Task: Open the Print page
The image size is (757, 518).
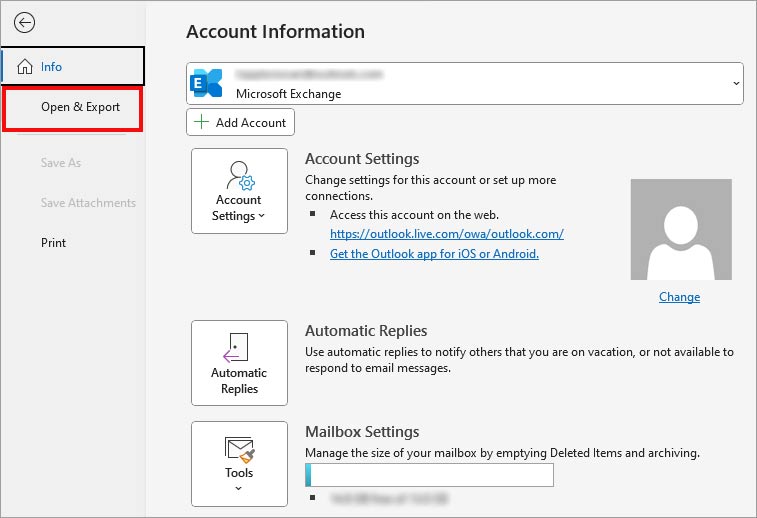Action: coord(53,243)
